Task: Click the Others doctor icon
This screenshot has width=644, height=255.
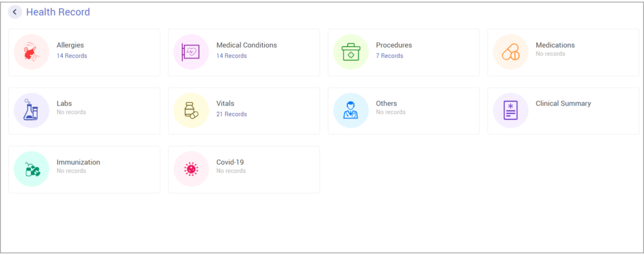Action: [351, 111]
